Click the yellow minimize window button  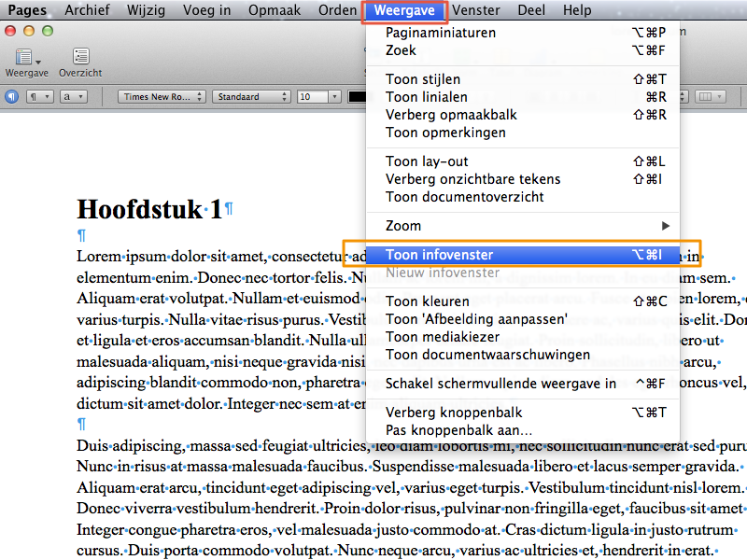point(29,32)
